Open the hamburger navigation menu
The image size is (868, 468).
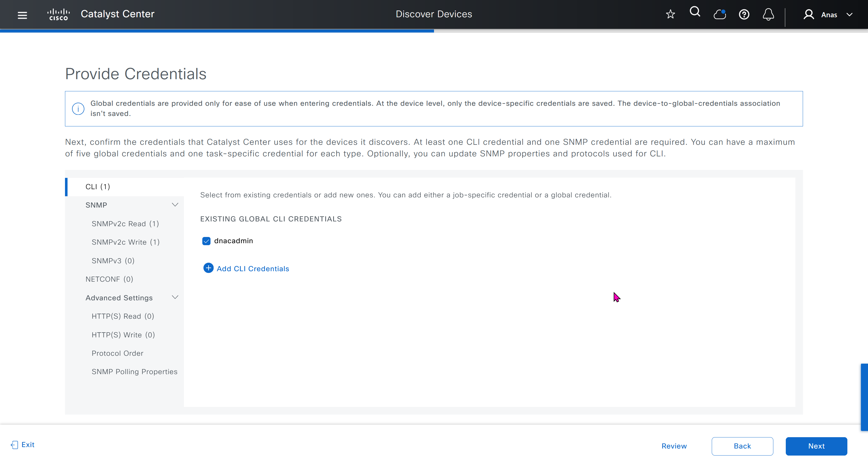click(22, 15)
